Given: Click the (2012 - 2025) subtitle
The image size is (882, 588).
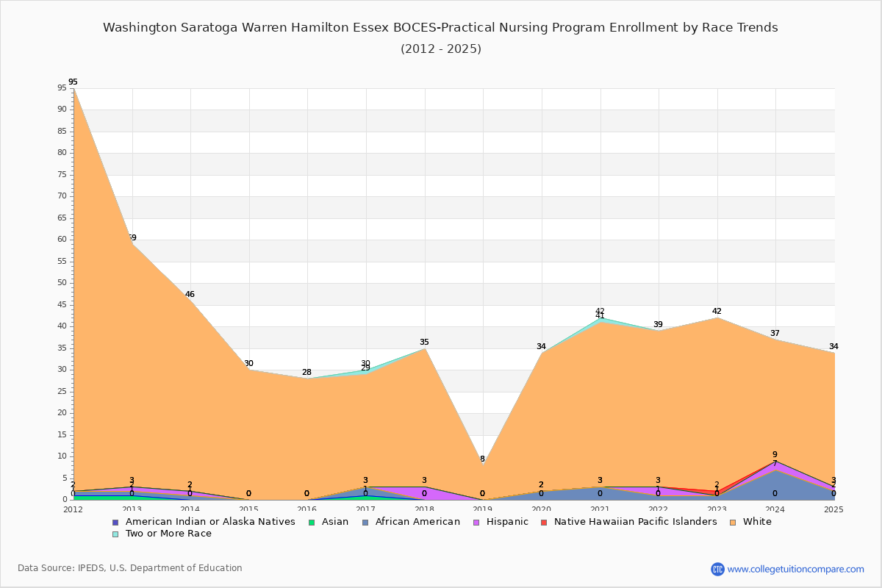Looking at the screenshot, I should click(441, 49).
